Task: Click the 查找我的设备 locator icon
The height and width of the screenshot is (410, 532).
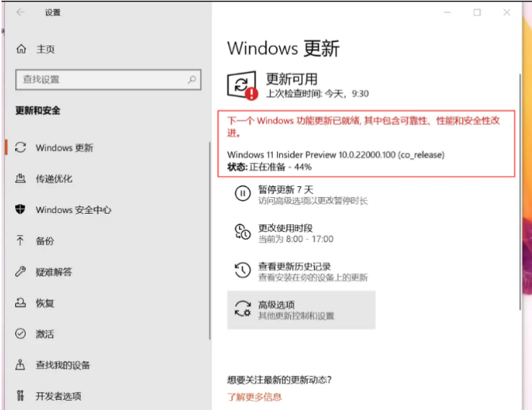Action: pyautogui.click(x=20, y=365)
